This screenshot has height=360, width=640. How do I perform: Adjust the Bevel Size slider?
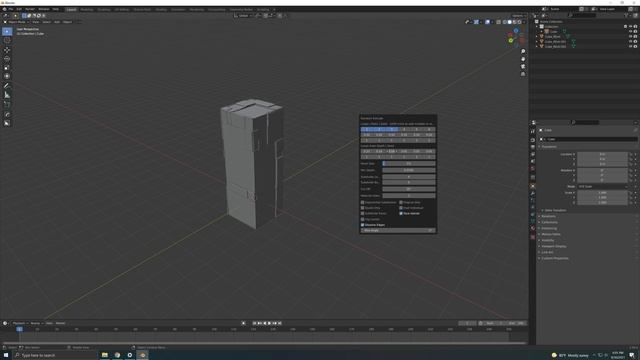click(409, 163)
